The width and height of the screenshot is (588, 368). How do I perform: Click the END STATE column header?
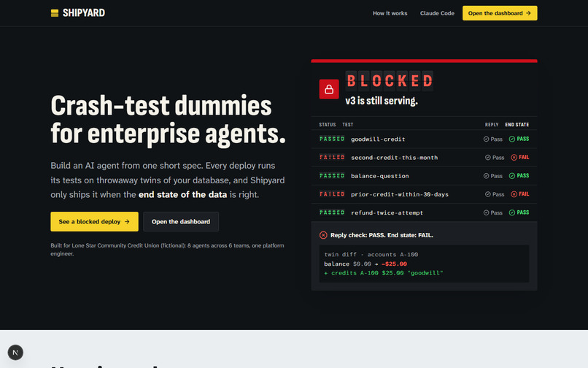(x=517, y=125)
